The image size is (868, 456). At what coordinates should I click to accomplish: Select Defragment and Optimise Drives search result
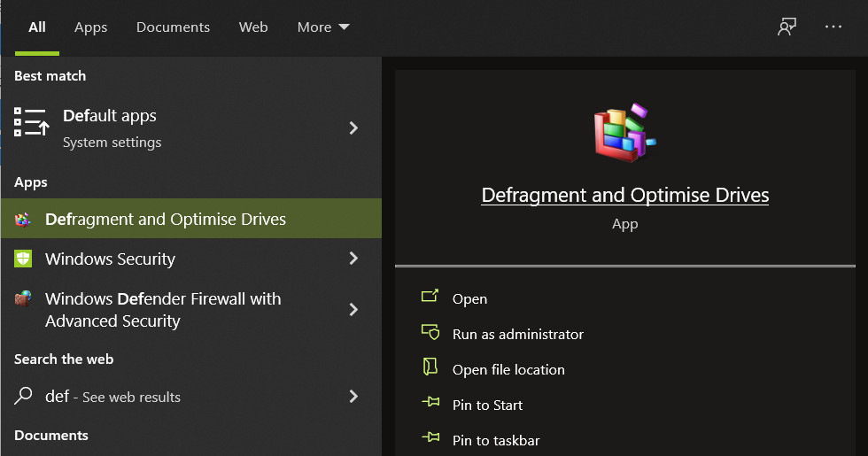tap(166, 219)
